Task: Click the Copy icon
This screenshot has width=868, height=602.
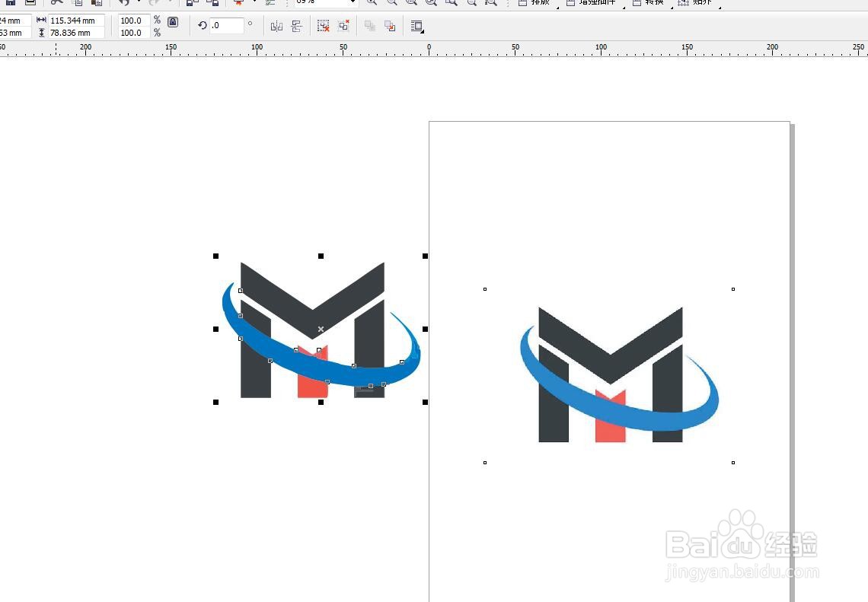Action: click(x=77, y=3)
